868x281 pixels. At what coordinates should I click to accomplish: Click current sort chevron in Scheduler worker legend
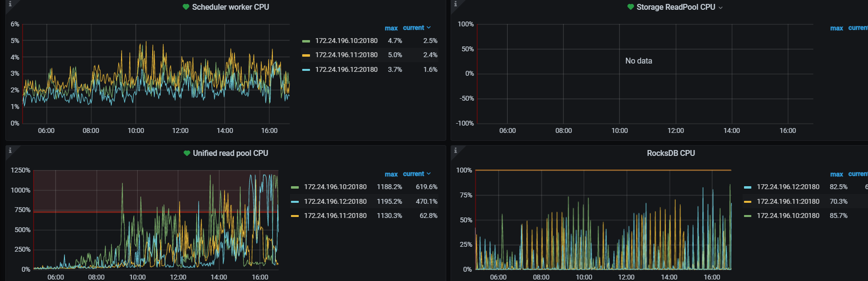429,28
